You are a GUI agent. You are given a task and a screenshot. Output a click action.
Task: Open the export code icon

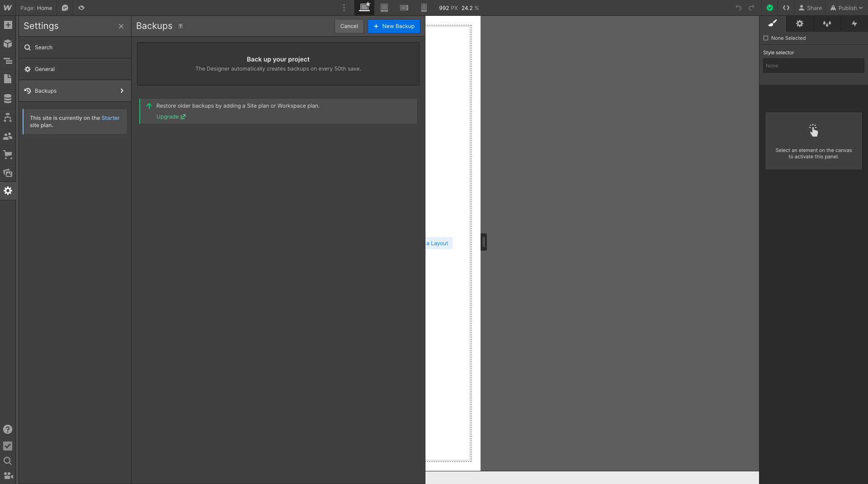pyautogui.click(x=786, y=8)
